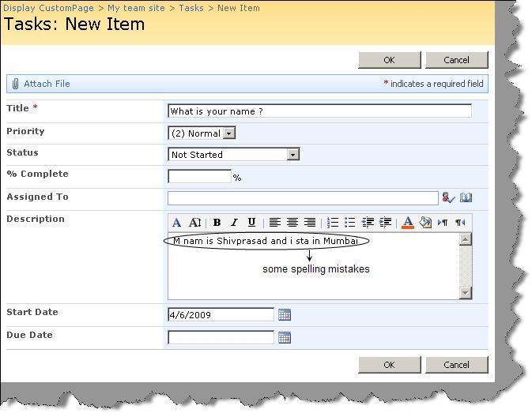Image resolution: width=532 pixels, height=413 pixels.
Task: Click the empty Due Date field
Action: pos(221,337)
